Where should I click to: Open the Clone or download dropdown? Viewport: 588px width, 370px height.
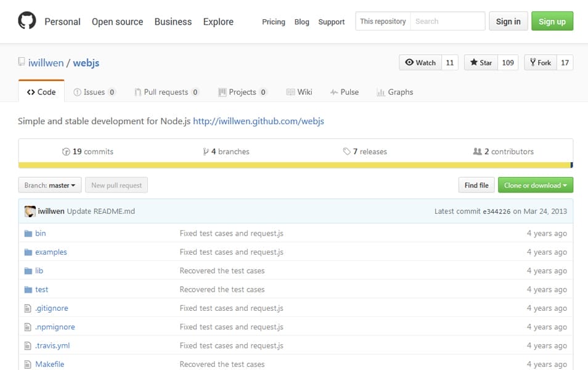tap(535, 184)
